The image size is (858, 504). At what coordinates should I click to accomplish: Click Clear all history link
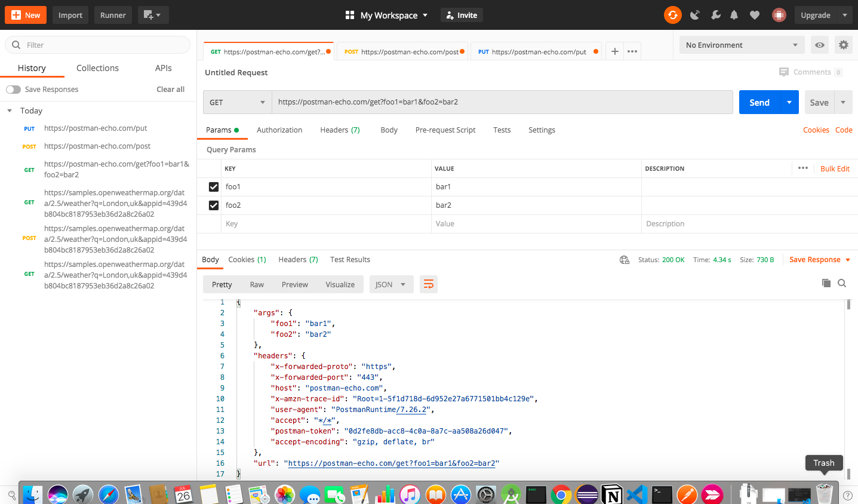170,90
